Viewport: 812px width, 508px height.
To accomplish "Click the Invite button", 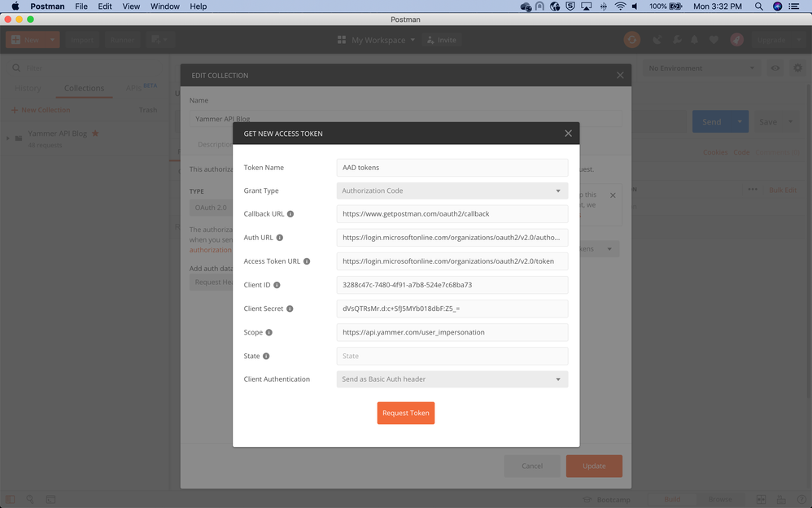I will click(442, 40).
